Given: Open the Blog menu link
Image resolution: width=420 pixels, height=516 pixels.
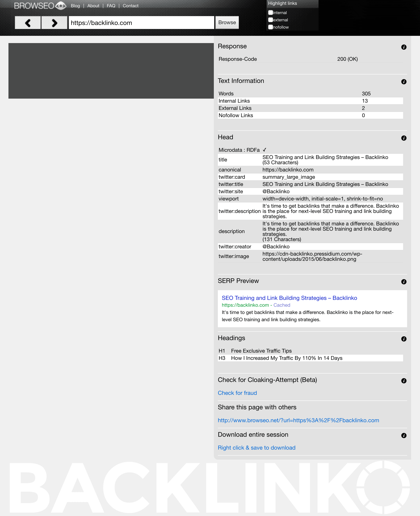Looking at the screenshot, I should (x=75, y=6).
